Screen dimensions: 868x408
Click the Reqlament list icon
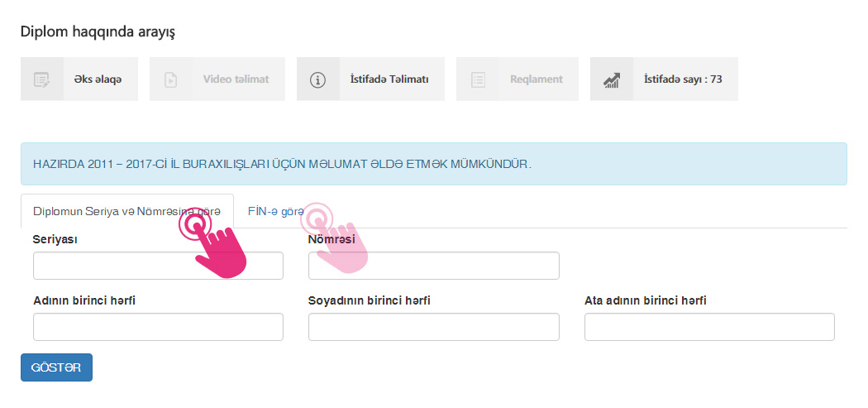pyautogui.click(x=478, y=79)
